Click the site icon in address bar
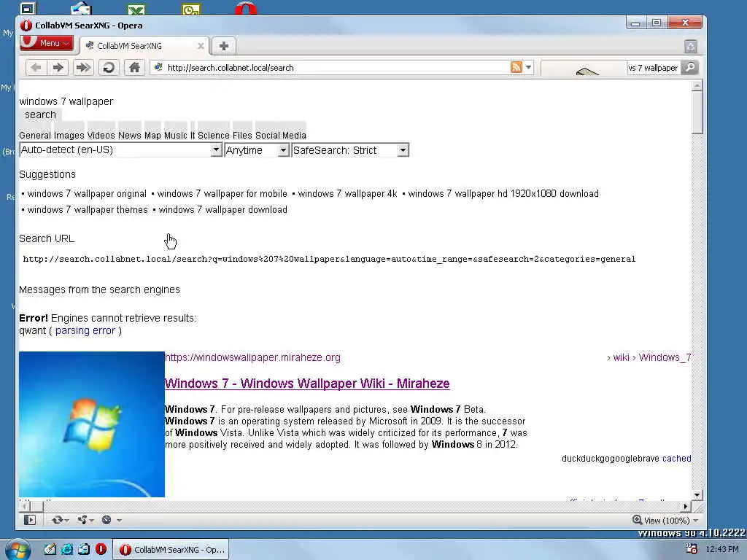This screenshot has width=747, height=560. 158,67
